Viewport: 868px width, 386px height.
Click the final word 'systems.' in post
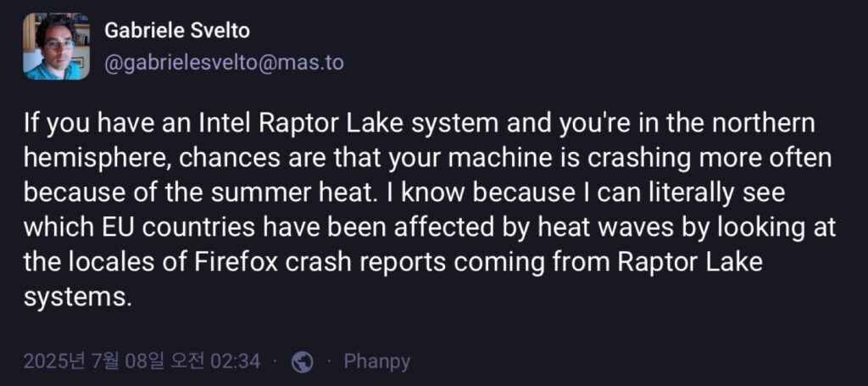pyautogui.click(x=78, y=299)
